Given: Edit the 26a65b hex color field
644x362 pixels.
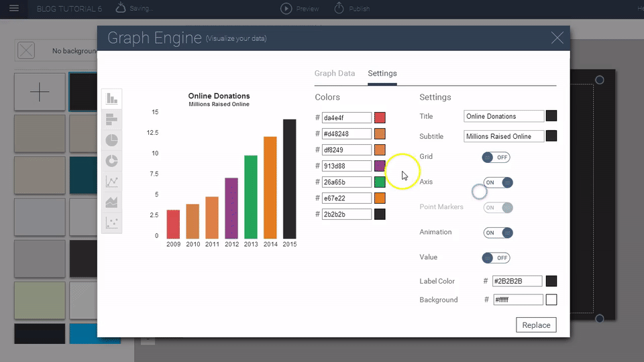Looking at the screenshot, I should [x=347, y=182].
